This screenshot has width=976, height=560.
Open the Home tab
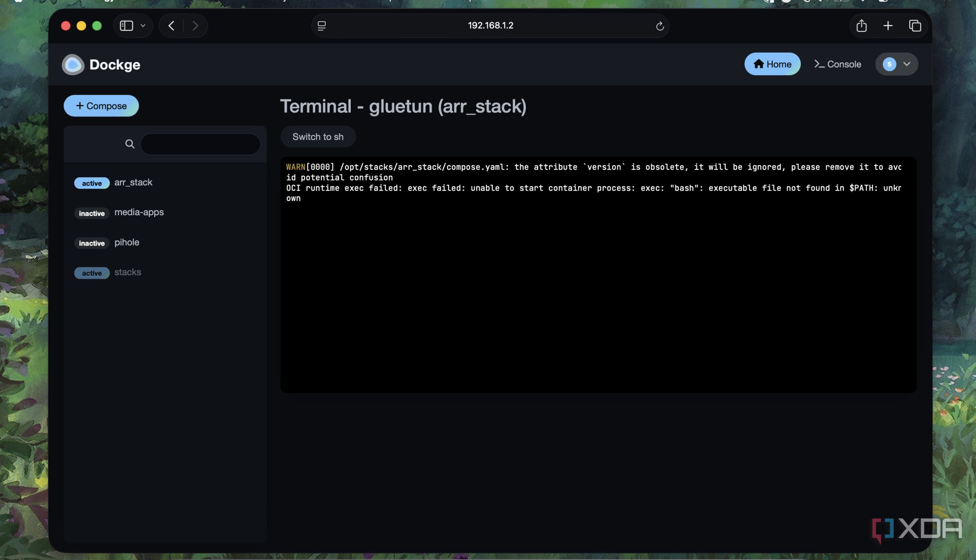point(772,64)
